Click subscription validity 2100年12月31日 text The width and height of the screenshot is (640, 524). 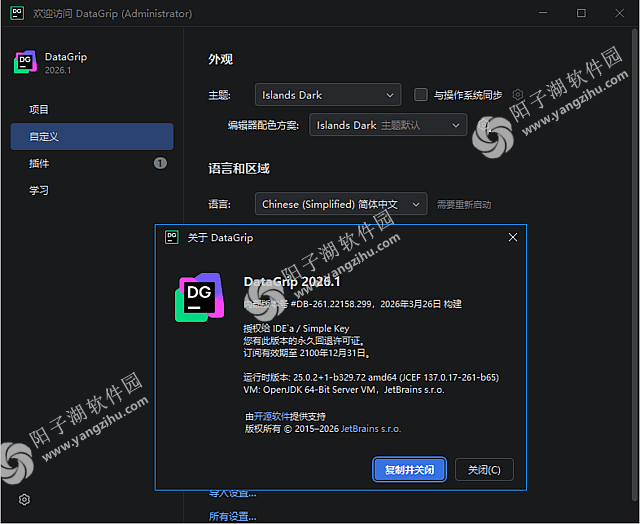coord(307,353)
